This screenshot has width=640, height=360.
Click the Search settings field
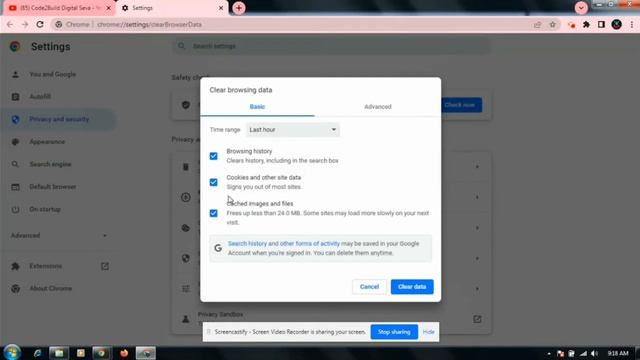coord(331,46)
